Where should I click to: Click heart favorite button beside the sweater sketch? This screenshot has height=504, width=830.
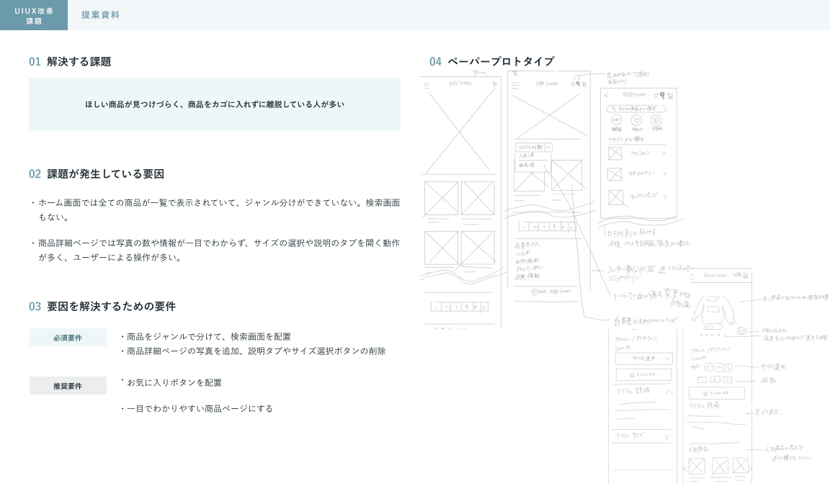(x=741, y=331)
